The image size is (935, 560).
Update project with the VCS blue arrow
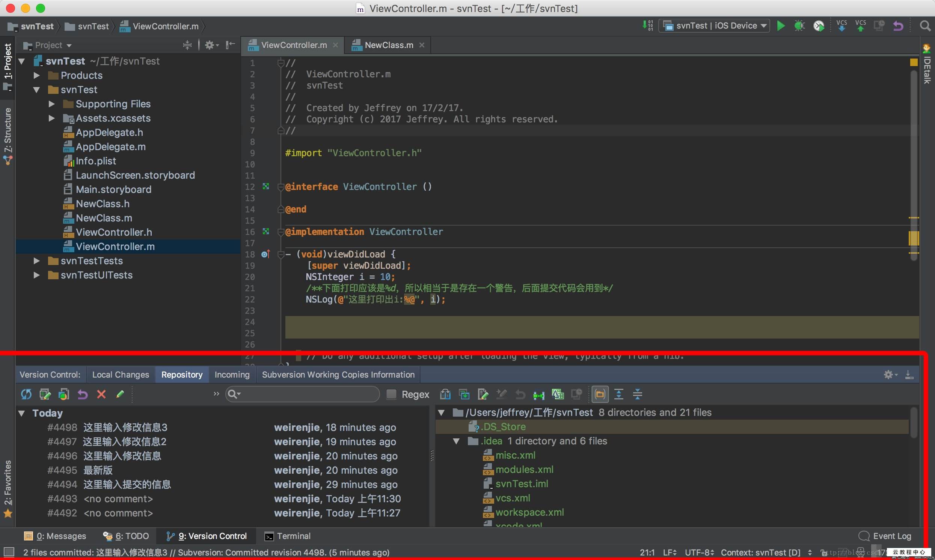(x=841, y=26)
